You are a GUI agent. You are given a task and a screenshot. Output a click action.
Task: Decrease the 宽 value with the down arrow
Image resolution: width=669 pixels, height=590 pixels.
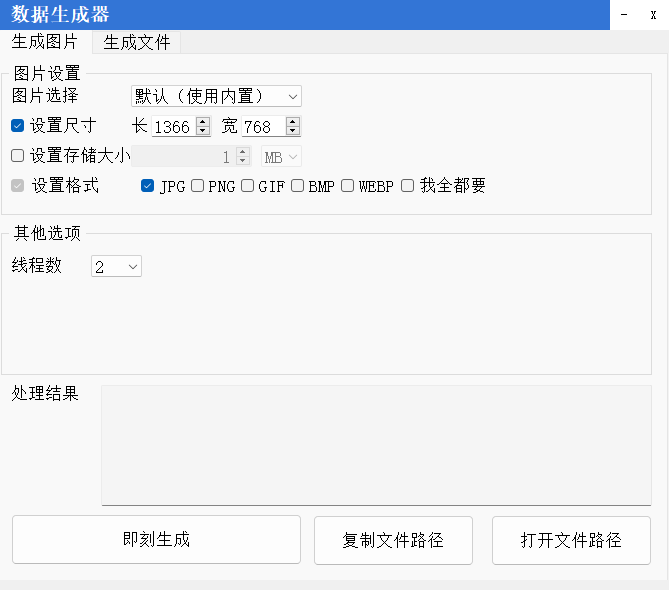tap(293, 131)
